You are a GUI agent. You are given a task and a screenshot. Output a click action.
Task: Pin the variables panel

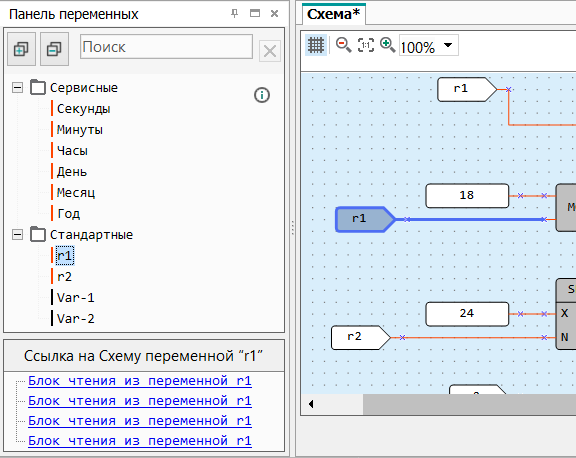[x=234, y=14]
